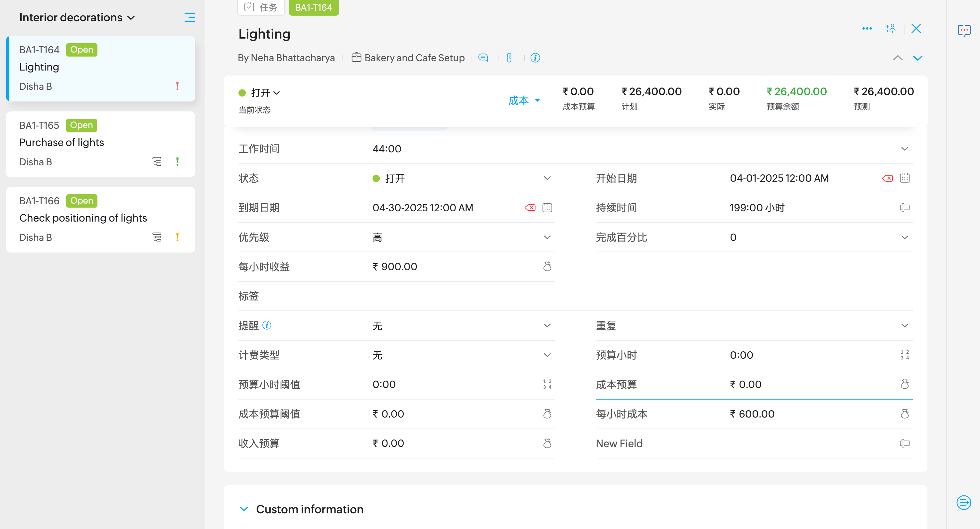
Task: Click the list view icon in sidebar header
Action: coord(190,18)
